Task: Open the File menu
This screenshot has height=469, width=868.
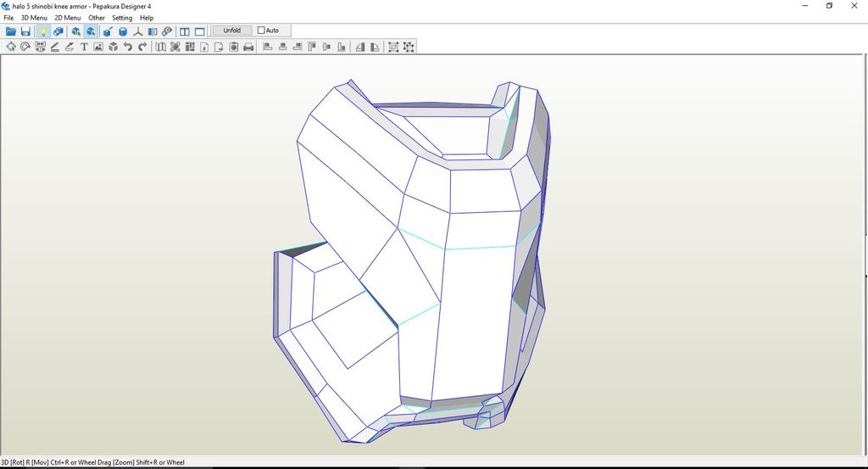Action: click(8, 18)
